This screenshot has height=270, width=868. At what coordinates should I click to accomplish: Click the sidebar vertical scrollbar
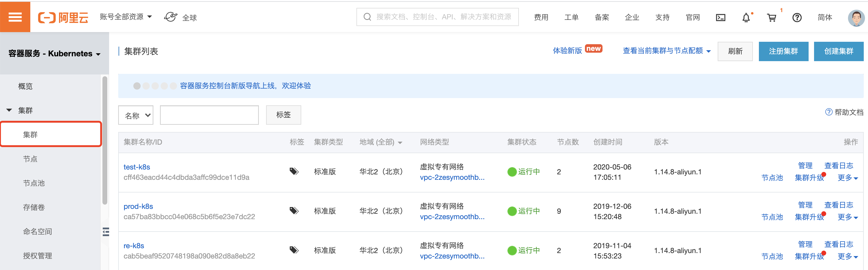(x=105, y=141)
